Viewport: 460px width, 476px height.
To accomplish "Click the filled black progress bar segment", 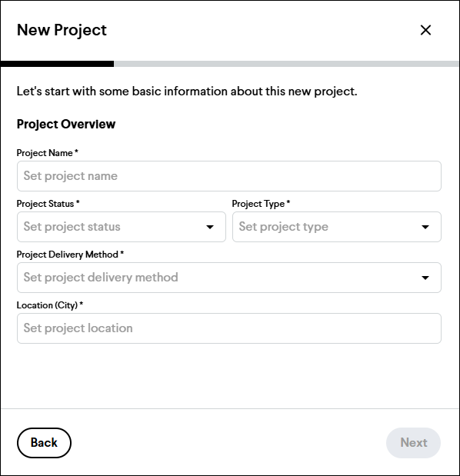I will 57,64.
